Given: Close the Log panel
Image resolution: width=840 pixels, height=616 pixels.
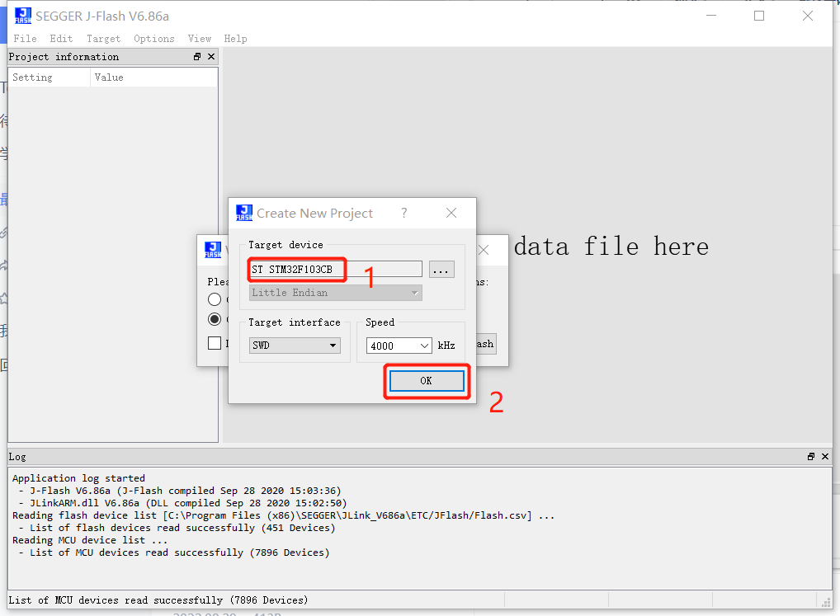Looking at the screenshot, I should point(825,457).
